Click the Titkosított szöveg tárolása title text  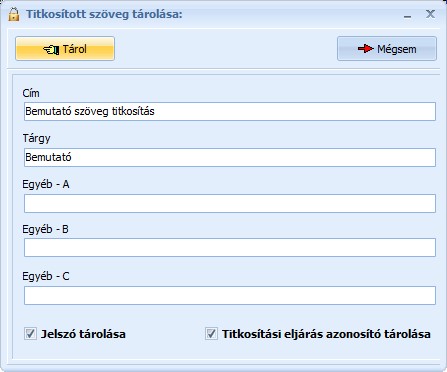pyautogui.click(x=104, y=14)
